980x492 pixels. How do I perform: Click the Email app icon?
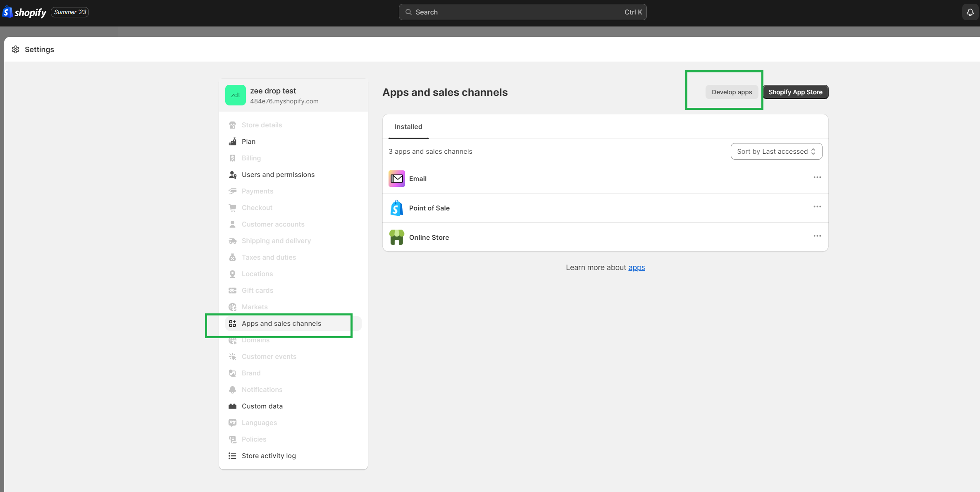point(397,179)
